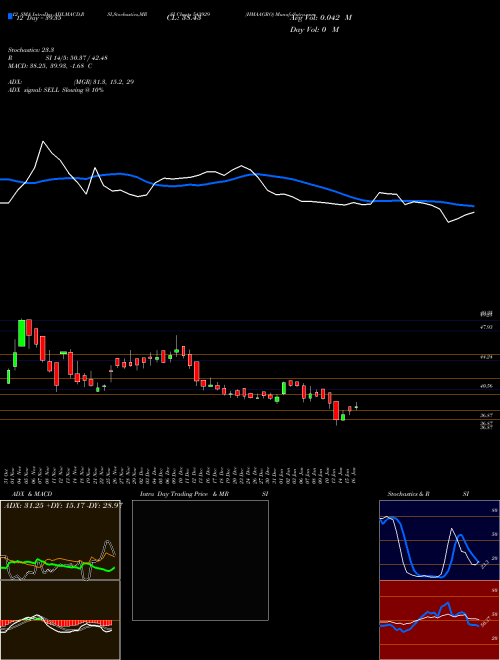
Task: Click the ADX signal SELL text
Action: pyautogui.click(x=56, y=90)
